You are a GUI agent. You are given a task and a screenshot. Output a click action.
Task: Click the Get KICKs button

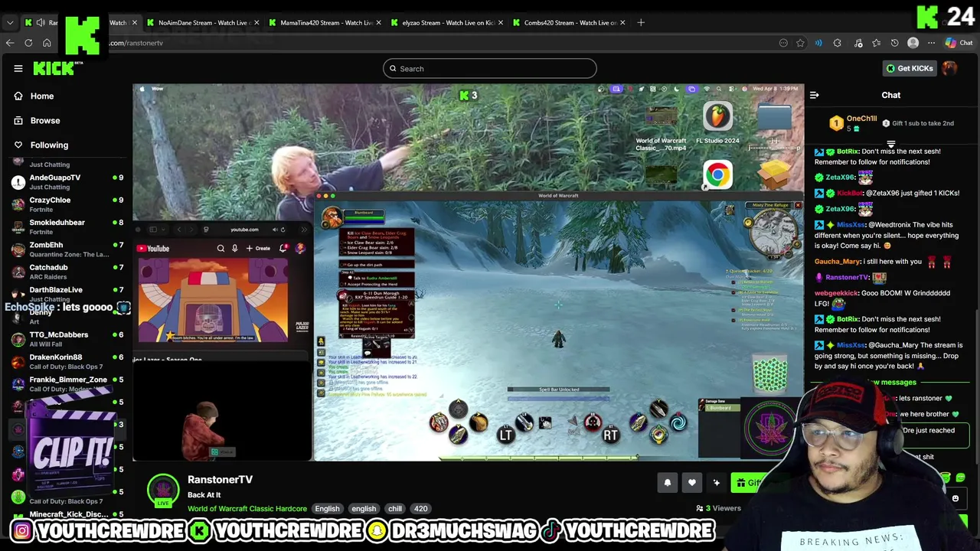[910, 68]
